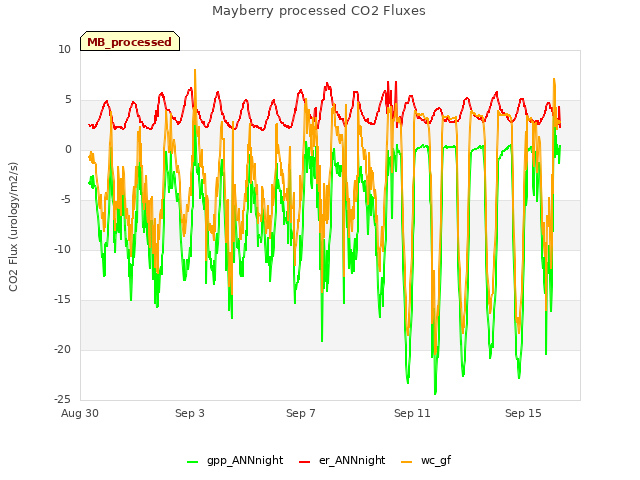This screenshot has width=640, height=480.
Task: Click the -10 y-axis tick label
Action: tap(63, 249)
